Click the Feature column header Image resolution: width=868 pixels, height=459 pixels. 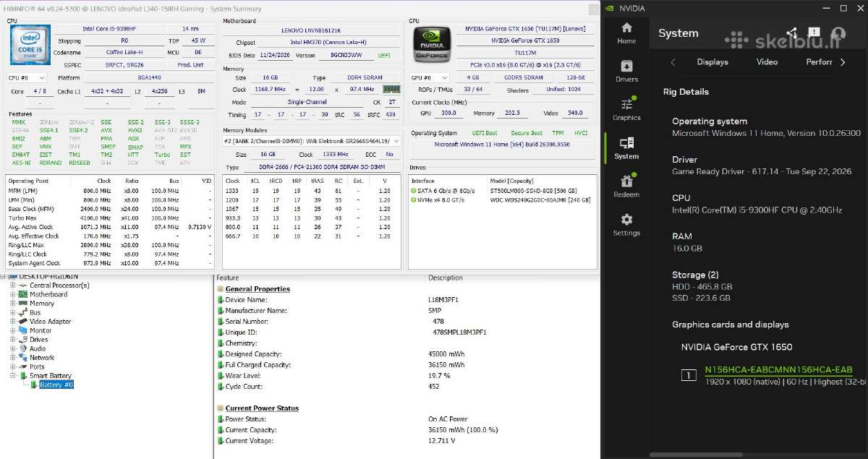pyautogui.click(x=227, y=278)
